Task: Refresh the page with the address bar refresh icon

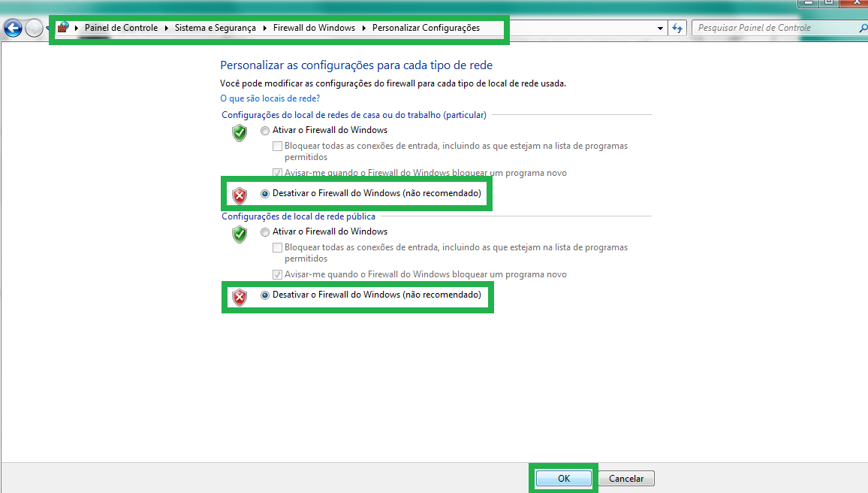Action: pyautogui.click(x=677, y=28)
